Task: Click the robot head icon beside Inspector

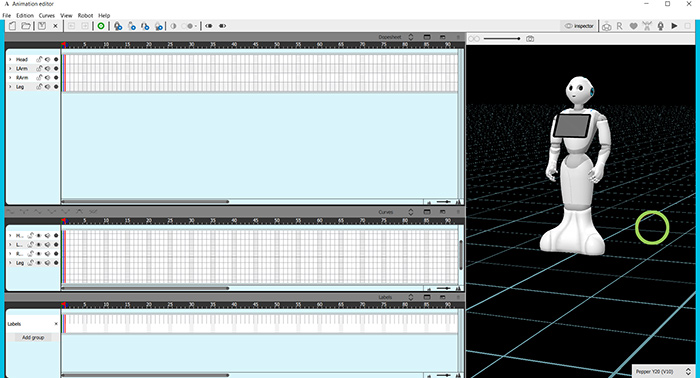Action: [606, 26]
